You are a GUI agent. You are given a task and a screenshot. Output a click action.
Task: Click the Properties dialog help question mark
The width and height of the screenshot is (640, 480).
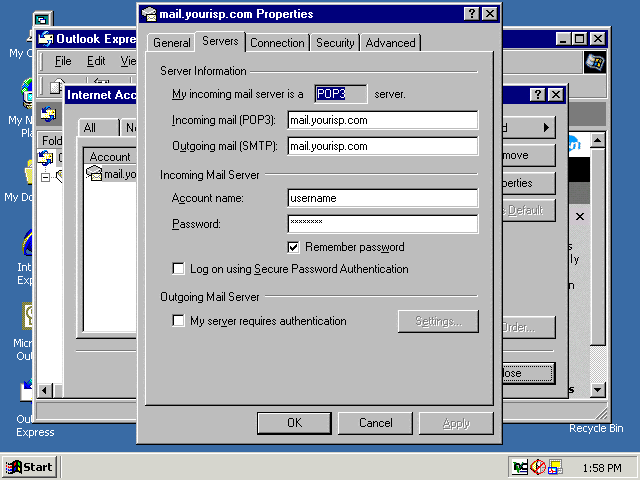(x=471, y=14)
